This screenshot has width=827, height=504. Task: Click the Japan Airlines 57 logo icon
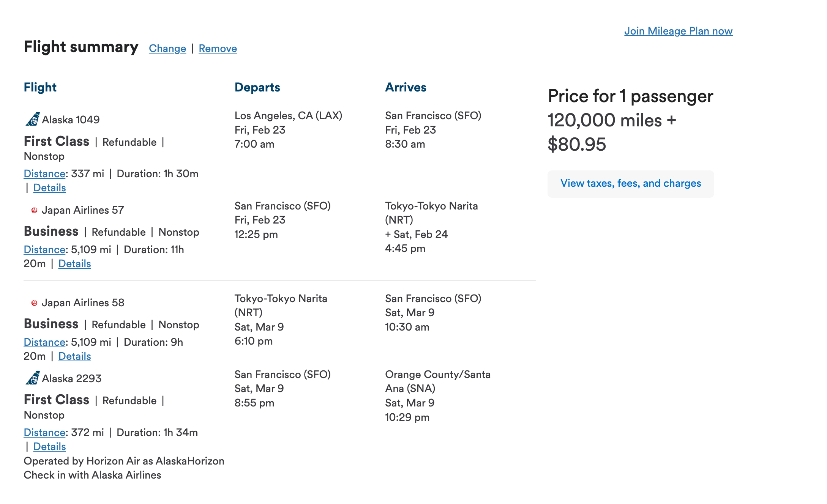(x=34, y=210)
